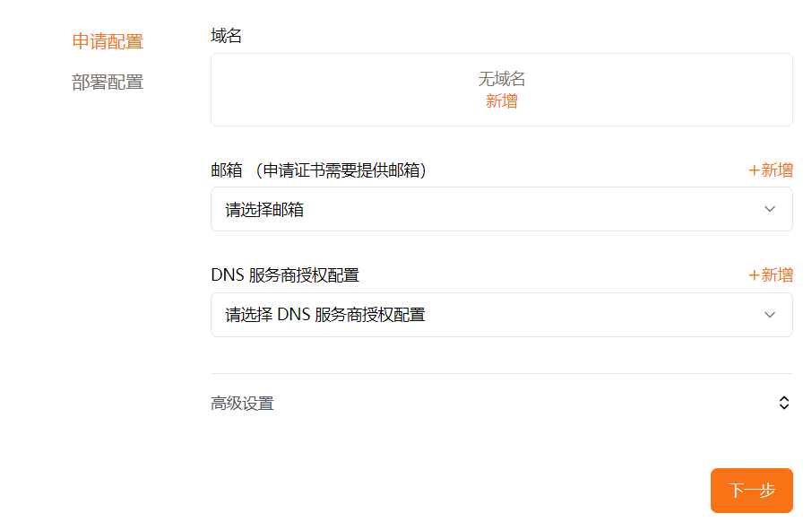Viewport: 812px width, 522px height.
Task: Collapse the 高级设置 section using its label
Action: point(242,404)
